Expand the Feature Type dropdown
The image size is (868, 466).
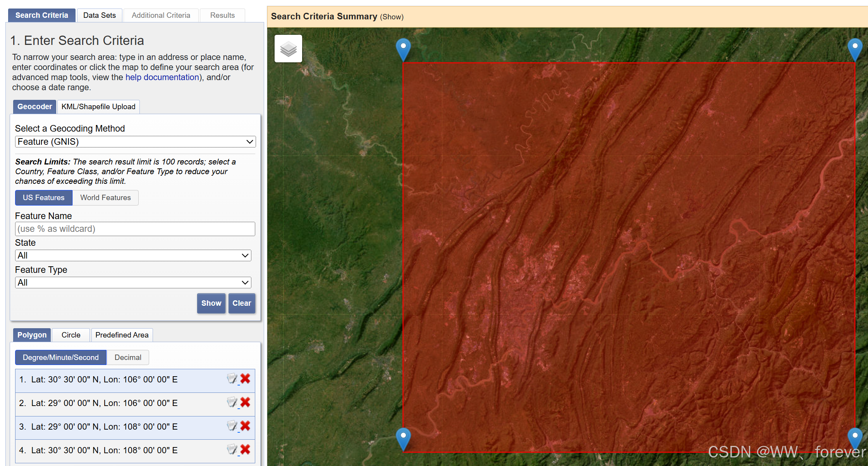point(133,283)
